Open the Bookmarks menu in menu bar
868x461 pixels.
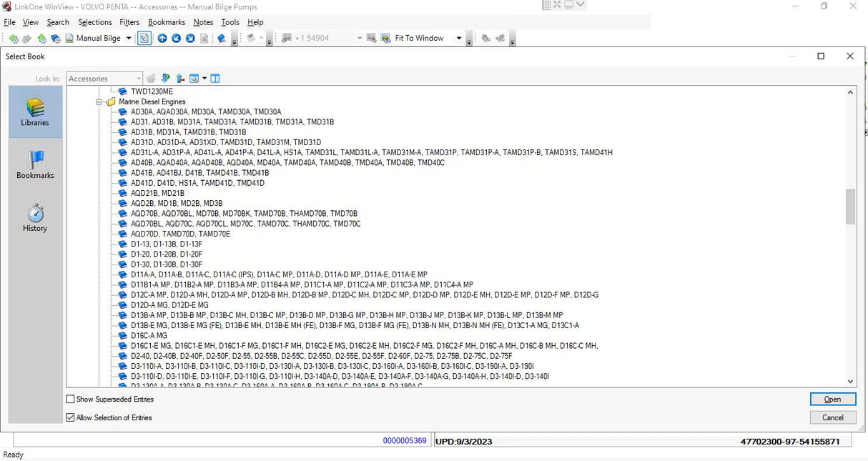pyautogui.click(x=167, y=22)
